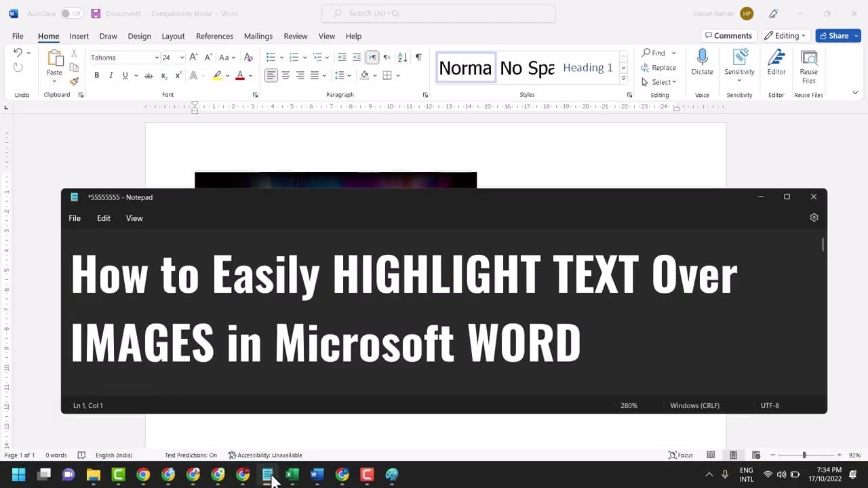Open the Excel icon on the taskbar
The image size is (868, 488).
tap(292, 474)
